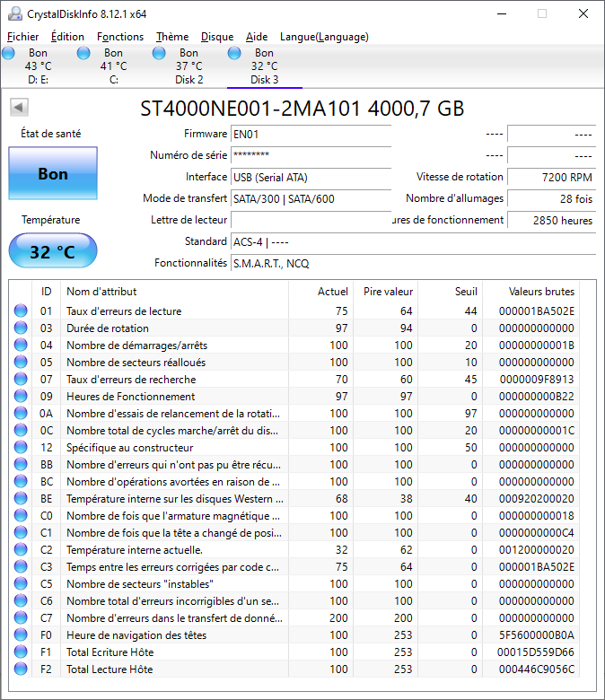Minimize the CrystalDiskInfo window
This screenshot has height=700, width=605.
(502, 13)
